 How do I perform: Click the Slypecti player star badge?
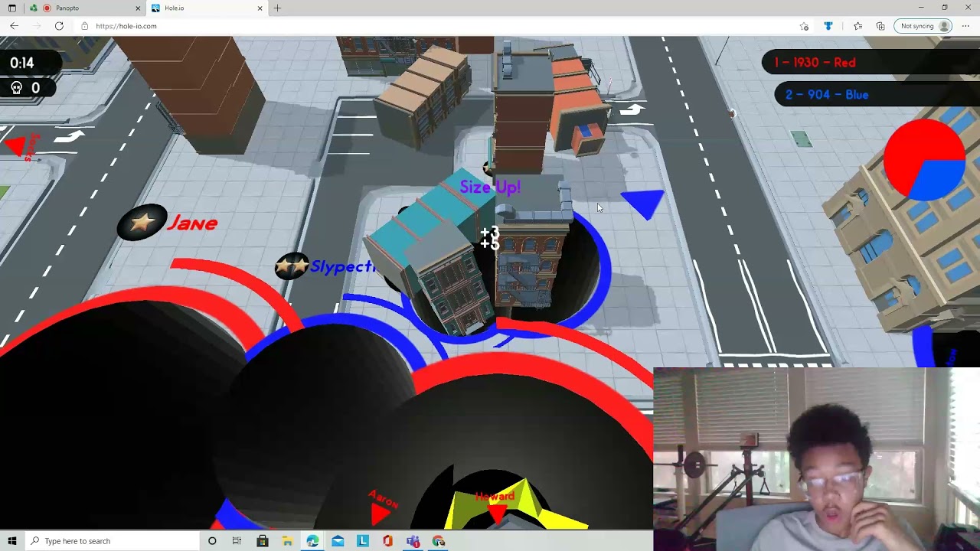(x=292, y=266)
